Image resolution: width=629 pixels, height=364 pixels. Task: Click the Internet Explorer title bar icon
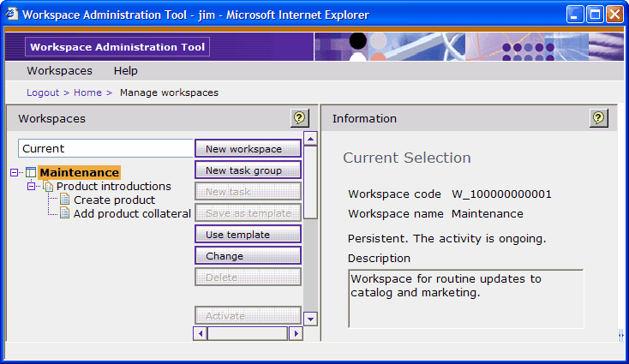(12, 15)
